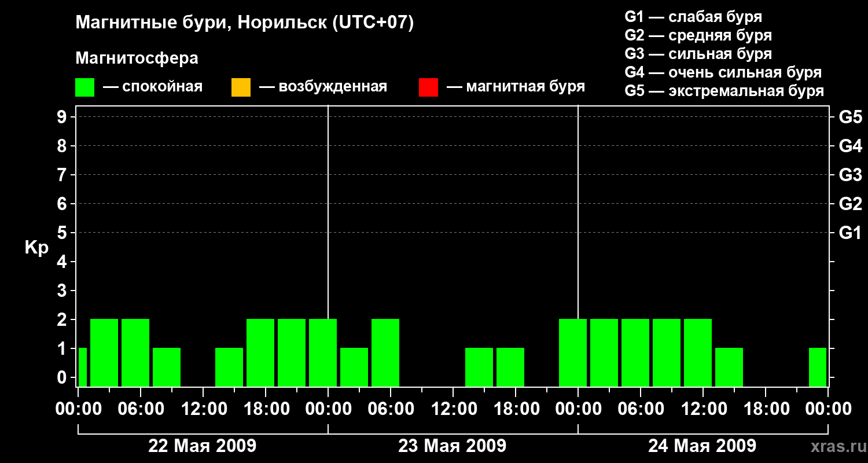Viewport: 868px width, 463px height.
Task: Click the Kp 1 bar before 18:00 on 23 May
Action: pos(510,367)
